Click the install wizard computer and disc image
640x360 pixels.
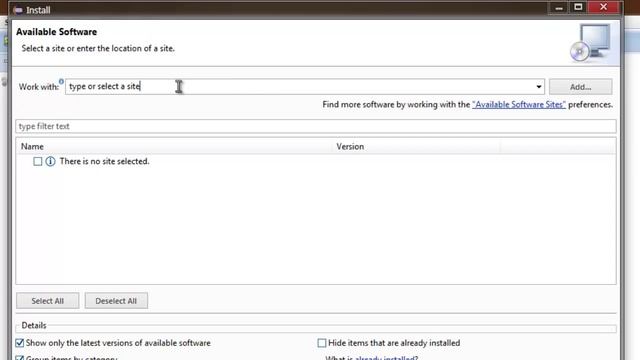point(590,42)
